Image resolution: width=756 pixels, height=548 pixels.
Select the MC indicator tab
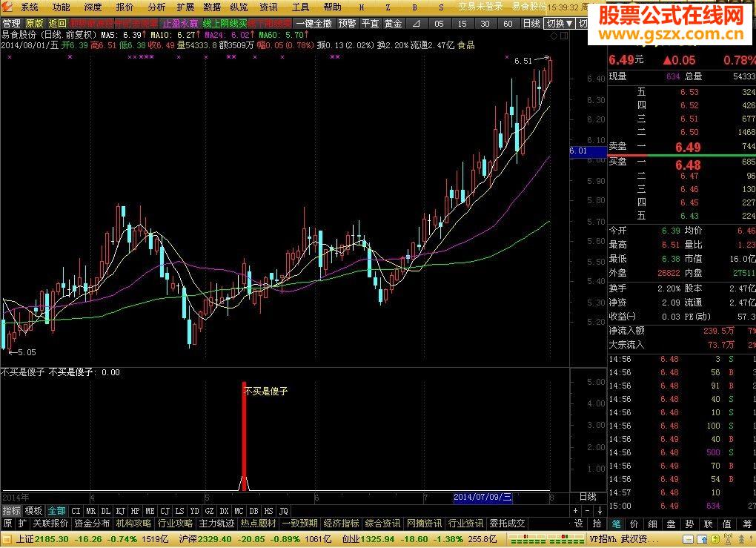point(239,510)
